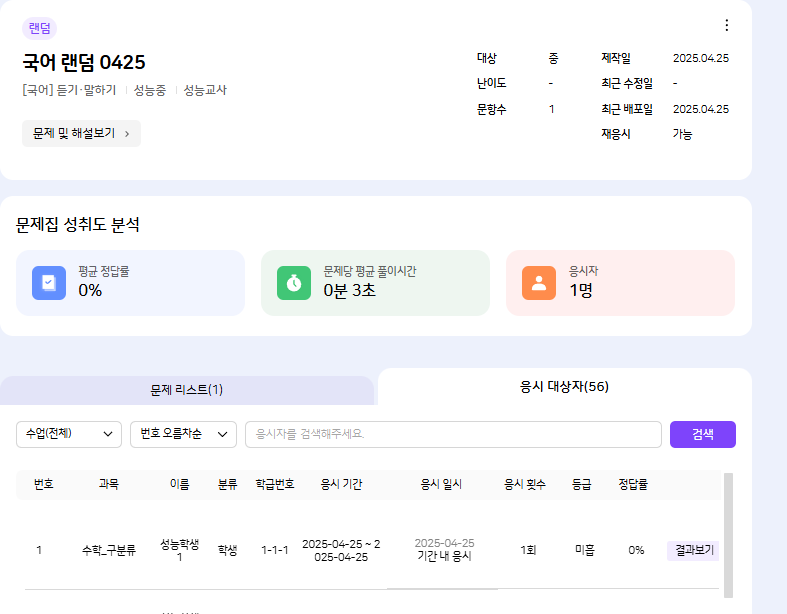Image resolution: width=787 pixels, height=614 pixels.
Task: Focus the 응시자를 검색해주세요 search field
Action: (x=453, y=434)
